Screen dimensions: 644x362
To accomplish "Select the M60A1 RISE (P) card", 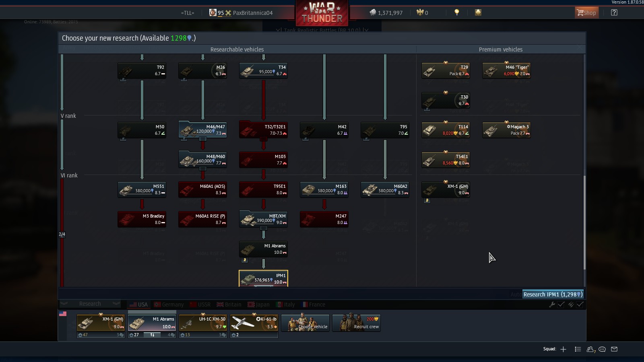I will 203,220.
